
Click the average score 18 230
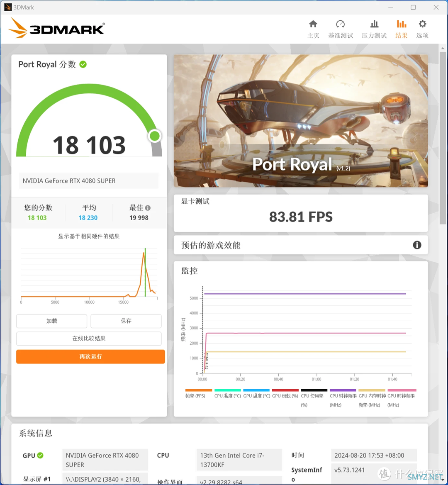(x=88, y=218)
